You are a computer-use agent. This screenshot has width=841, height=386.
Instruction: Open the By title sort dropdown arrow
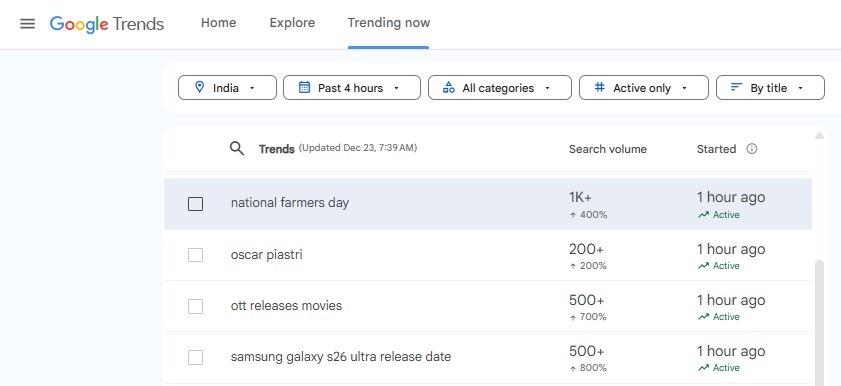(800, 88)
